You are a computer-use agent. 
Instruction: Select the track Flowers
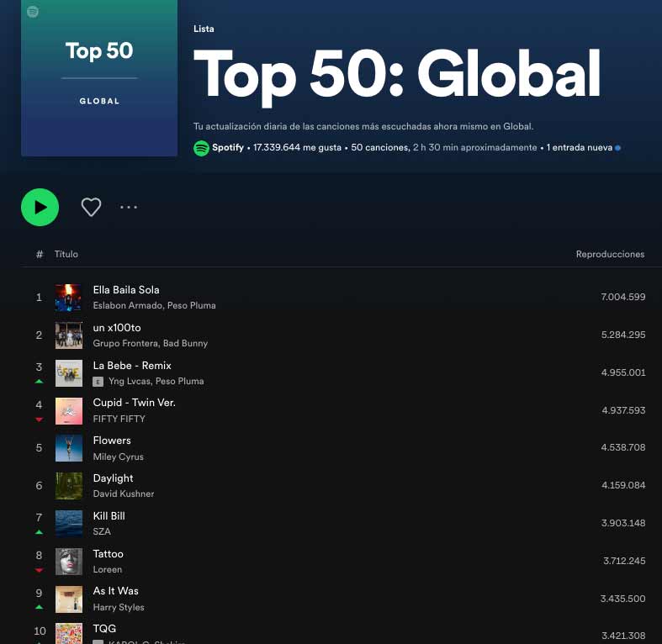click(112, 441)
